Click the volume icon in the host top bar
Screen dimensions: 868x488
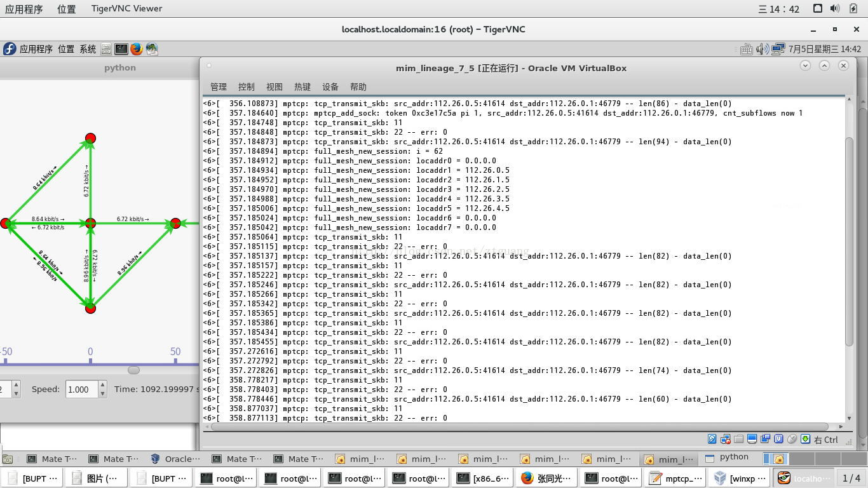[x=835, y=9]
